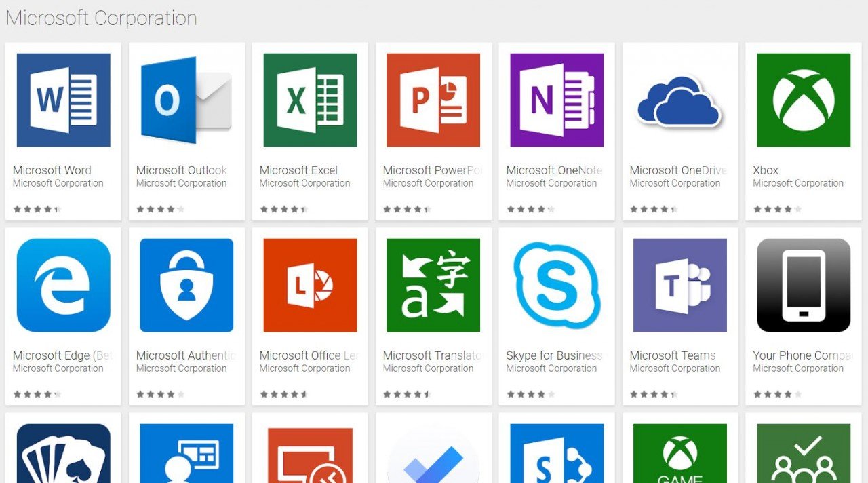Viewport: 868px width, 483px height.
Task: Select 'Microsoft Corporation' publisher under Microsoft Excel
Action: point(305,183)
